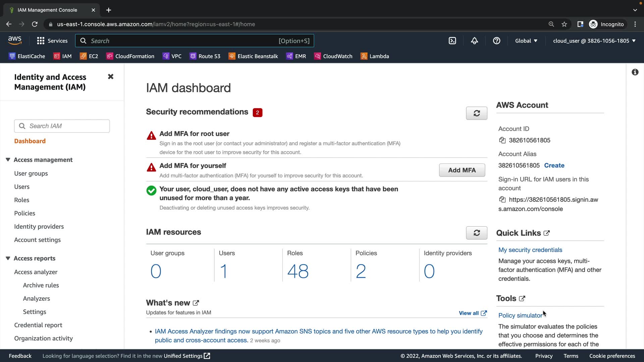Click the Create account alias link
Screen dimensions: 644x362
(554, 166)
